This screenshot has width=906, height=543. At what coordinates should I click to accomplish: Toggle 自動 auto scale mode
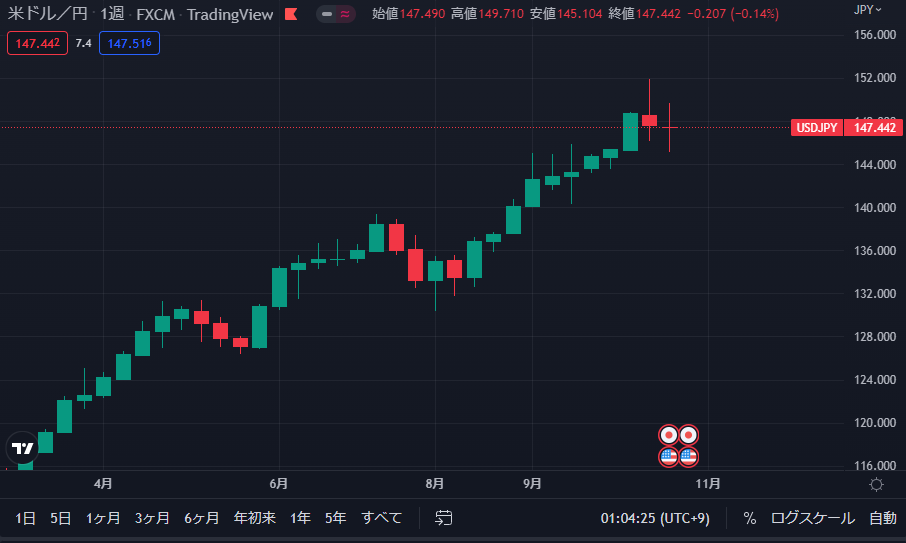(x=882, y=518)
